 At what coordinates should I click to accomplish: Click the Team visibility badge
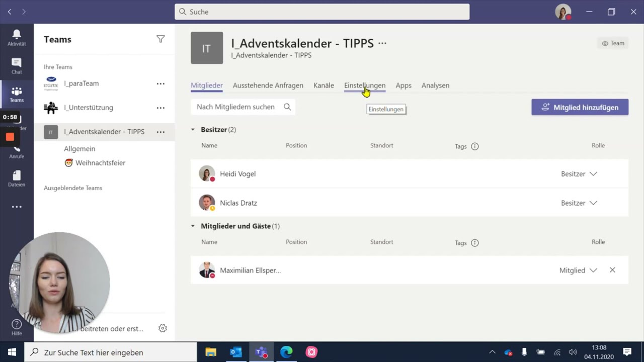613,43
